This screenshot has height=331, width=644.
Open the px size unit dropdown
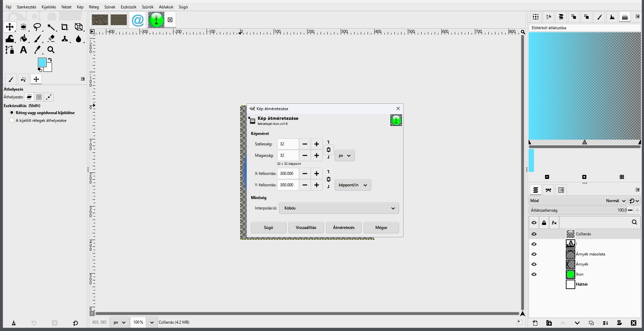point(344,155)
